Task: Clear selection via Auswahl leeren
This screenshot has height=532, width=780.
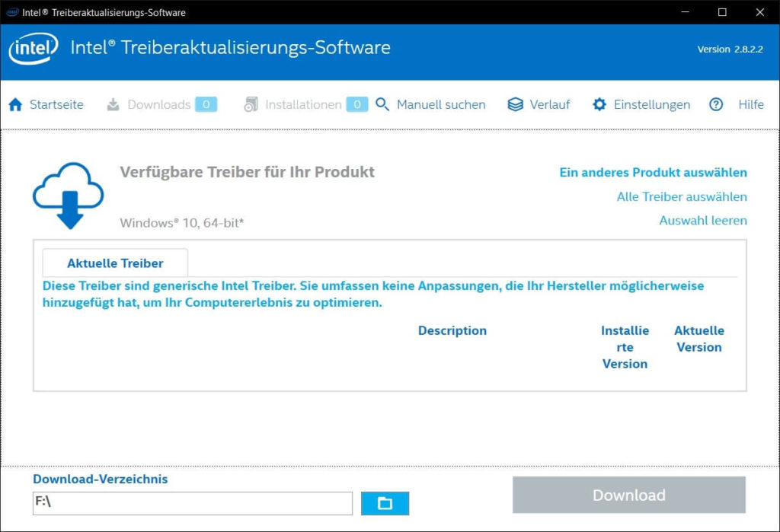Action: tap(702, 221)
